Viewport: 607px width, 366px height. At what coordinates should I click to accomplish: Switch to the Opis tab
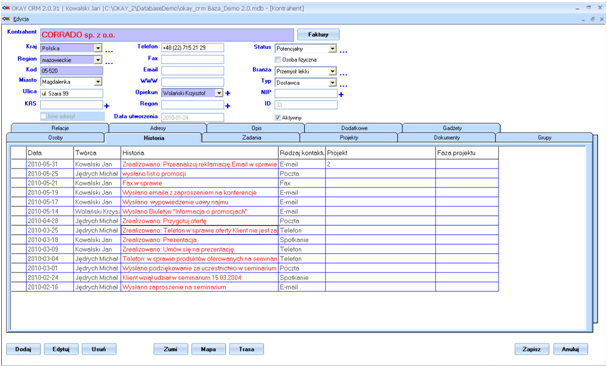click(256, 128)
